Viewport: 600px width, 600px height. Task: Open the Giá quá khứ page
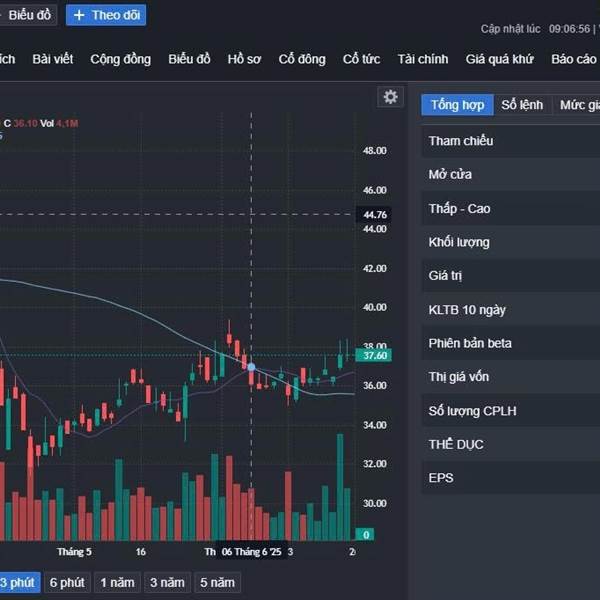(499, 59)
